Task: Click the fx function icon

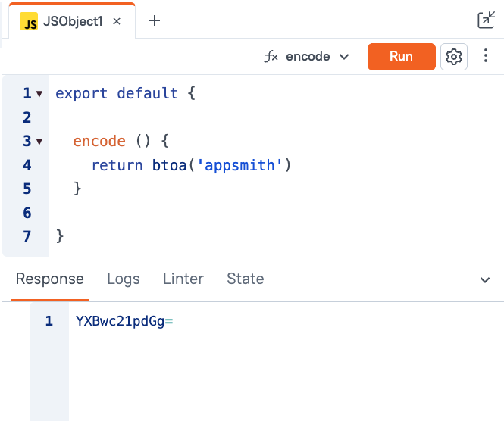Action: point(271,57)
